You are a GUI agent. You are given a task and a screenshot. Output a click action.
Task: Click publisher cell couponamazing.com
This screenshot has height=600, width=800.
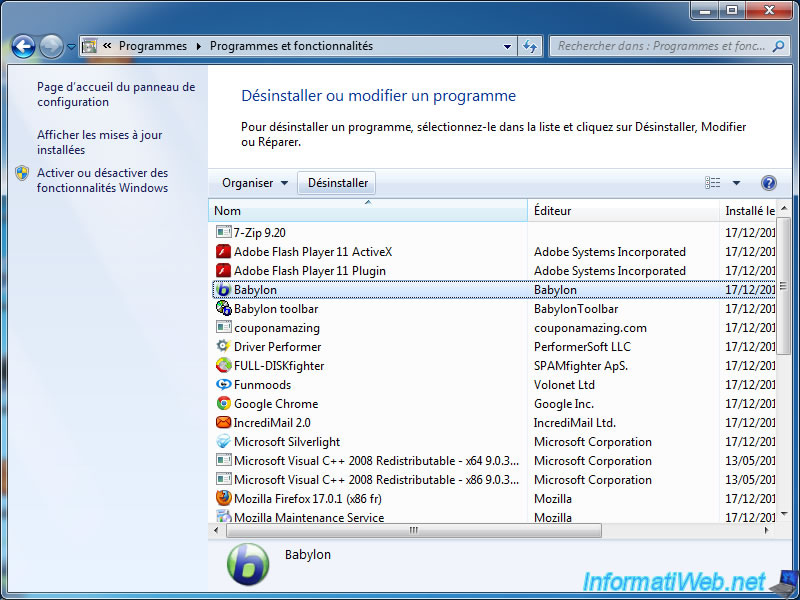coord(590,328)
